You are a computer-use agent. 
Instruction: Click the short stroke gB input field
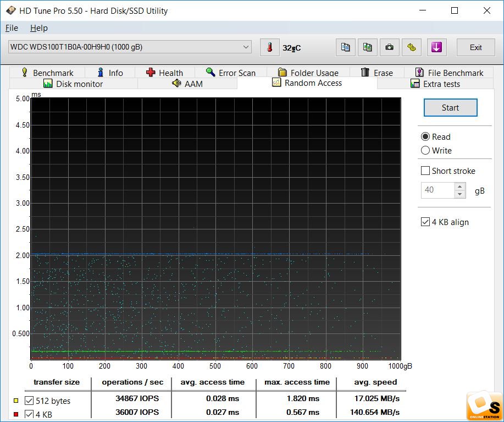pos(438,190)
